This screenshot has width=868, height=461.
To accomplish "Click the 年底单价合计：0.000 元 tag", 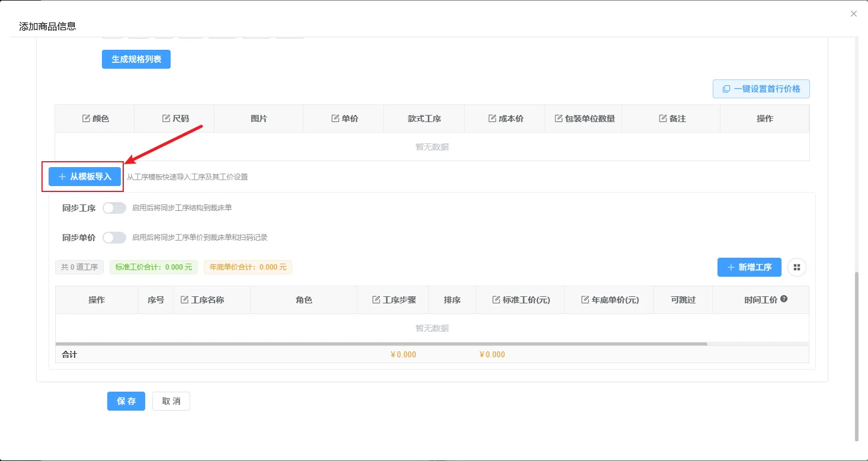I will click(x=248, y=267).
